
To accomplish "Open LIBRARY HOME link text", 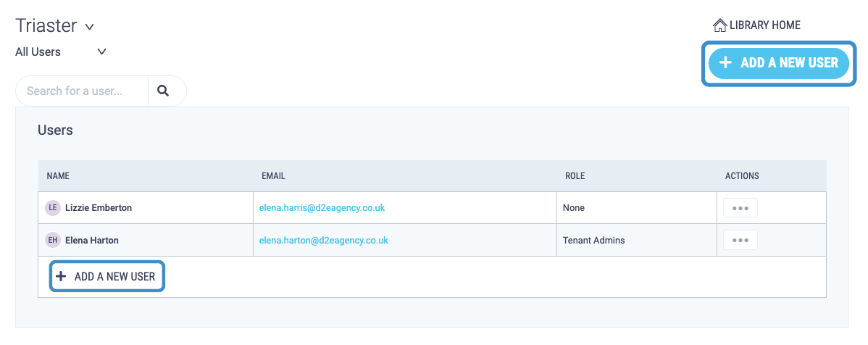I will [x=764, y=25].
